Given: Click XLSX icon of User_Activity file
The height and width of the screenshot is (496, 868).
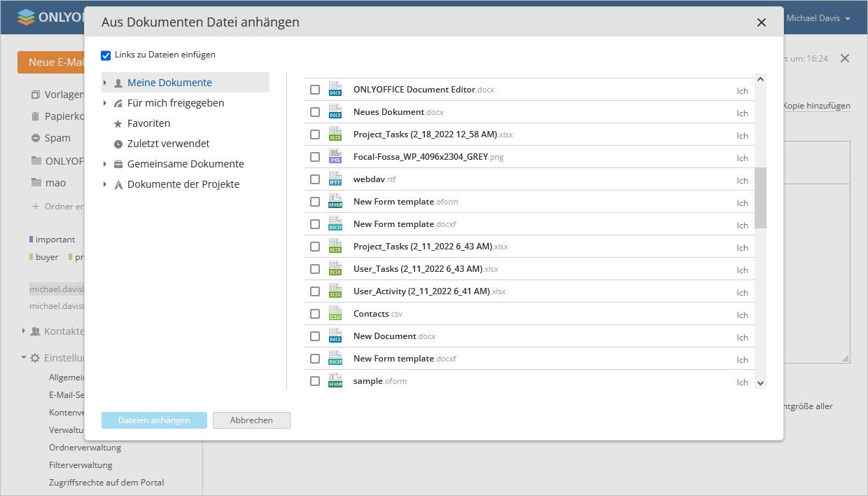Looking at the screenshot, I should pos(335,291).
